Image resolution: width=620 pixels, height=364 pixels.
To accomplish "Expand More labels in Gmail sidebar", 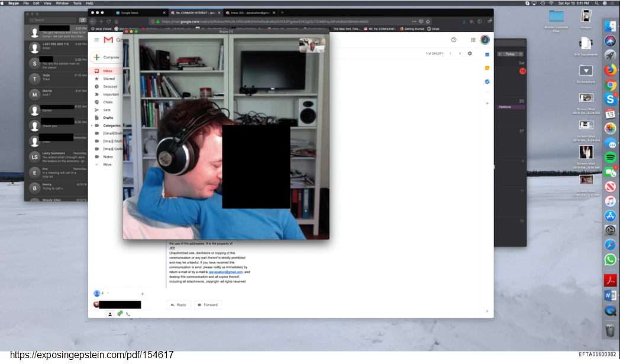I will pyautogui.click(x=107, y=165).
